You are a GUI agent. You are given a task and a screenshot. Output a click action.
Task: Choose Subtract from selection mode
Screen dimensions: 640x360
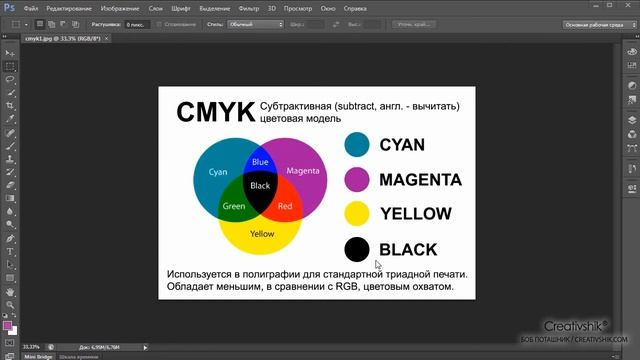63,24
